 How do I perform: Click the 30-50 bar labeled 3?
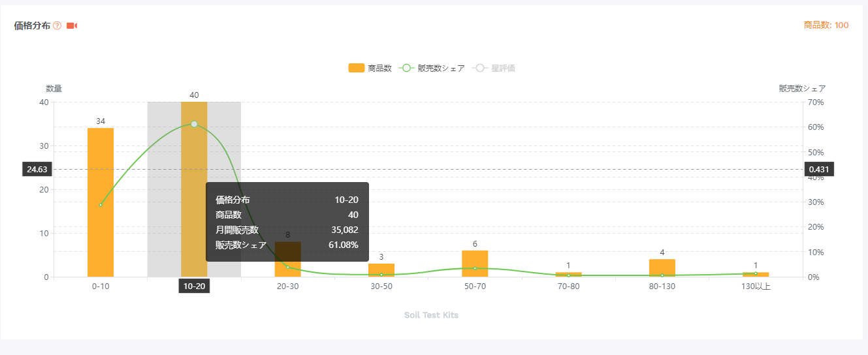[381, 270]
